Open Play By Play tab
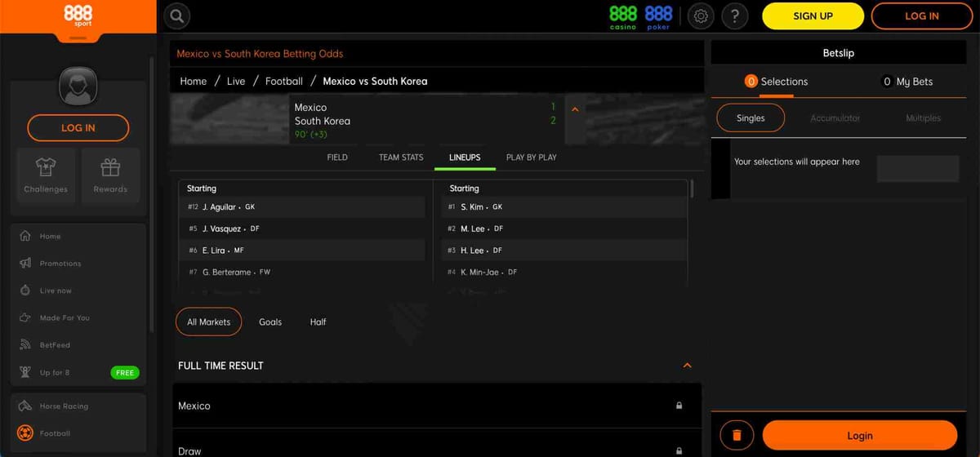This screenshot has width=980, height=457. [532, 157]
